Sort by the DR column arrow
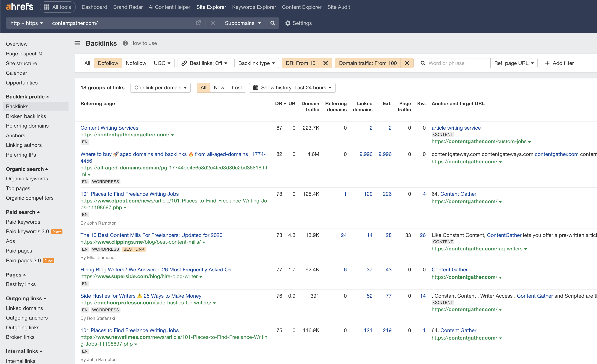The image size is (597, 364). click(x=285, y=104)
